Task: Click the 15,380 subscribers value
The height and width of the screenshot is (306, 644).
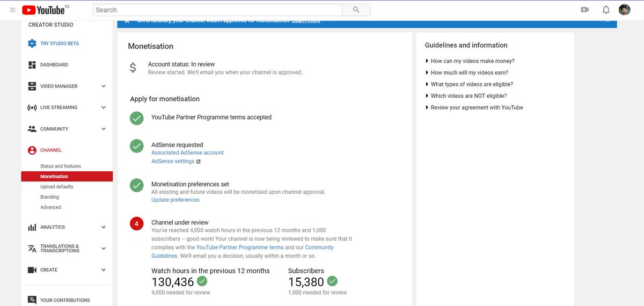Action: 306,282
